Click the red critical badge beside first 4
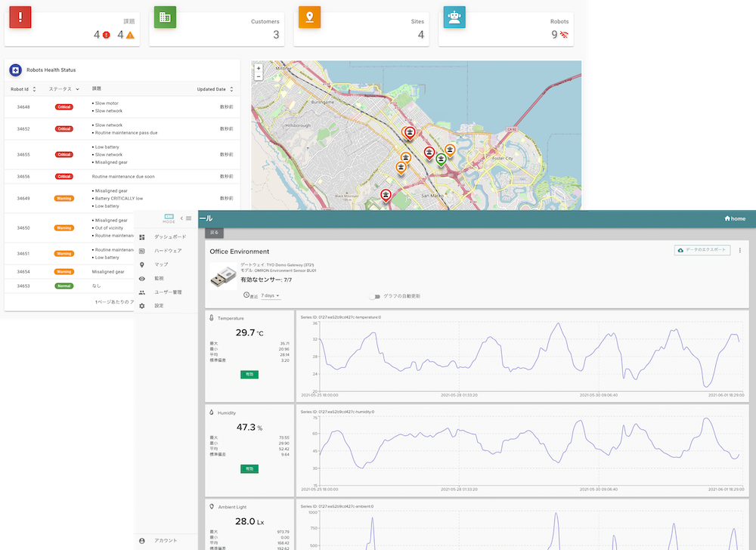Image resolution: width=756 pixels, height=550 pixels. 106,35
